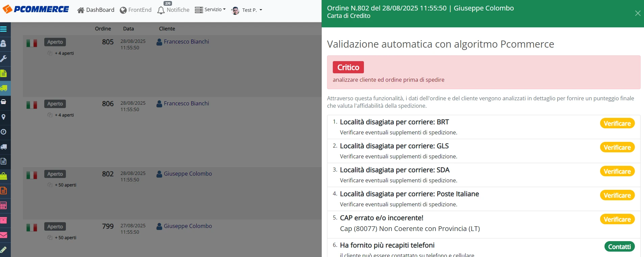This screenshot has height=257, width=644.
Task: Select the highlighted green truck sidebar icon
Action: click(x=4, y=88)
